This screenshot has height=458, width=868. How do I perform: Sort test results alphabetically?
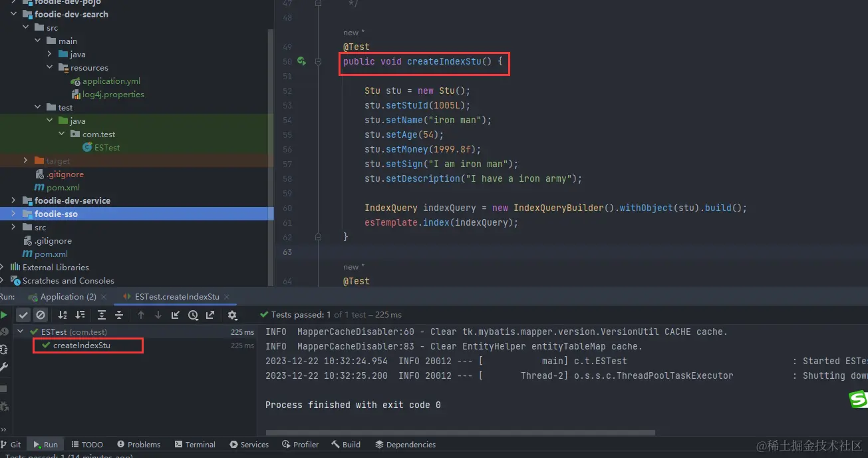point(63,315)
